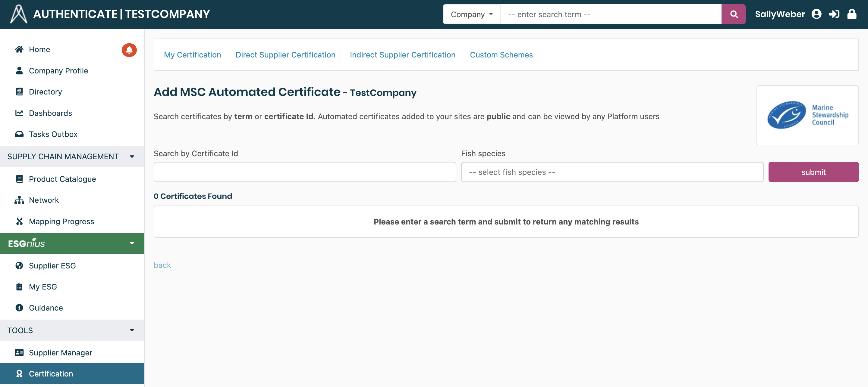Switch to Custom Schemes tab

[501, 54]
